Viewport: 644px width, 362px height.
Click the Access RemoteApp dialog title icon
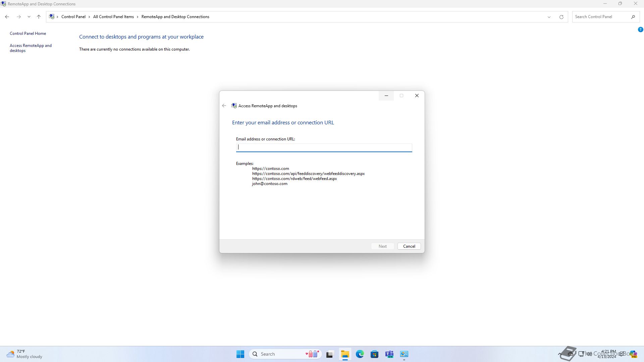[x=234, y=106]
